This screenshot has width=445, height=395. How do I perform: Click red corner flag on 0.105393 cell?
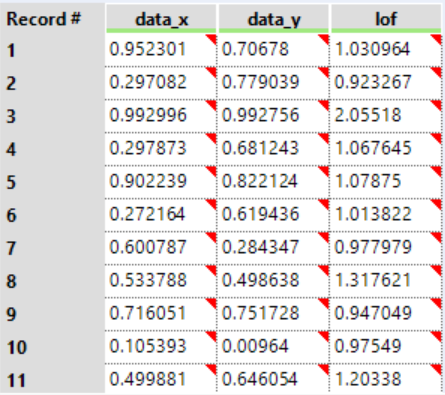212,335
